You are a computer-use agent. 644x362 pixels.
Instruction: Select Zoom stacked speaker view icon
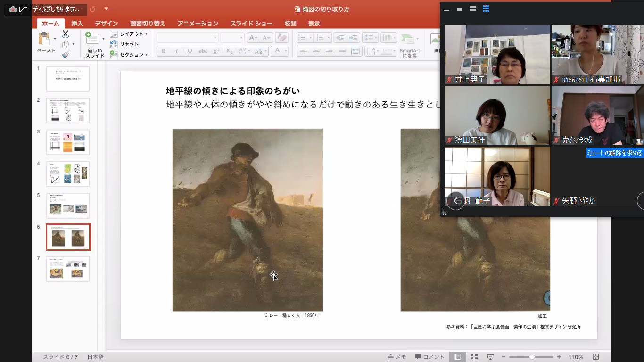(x=473, y=9)
